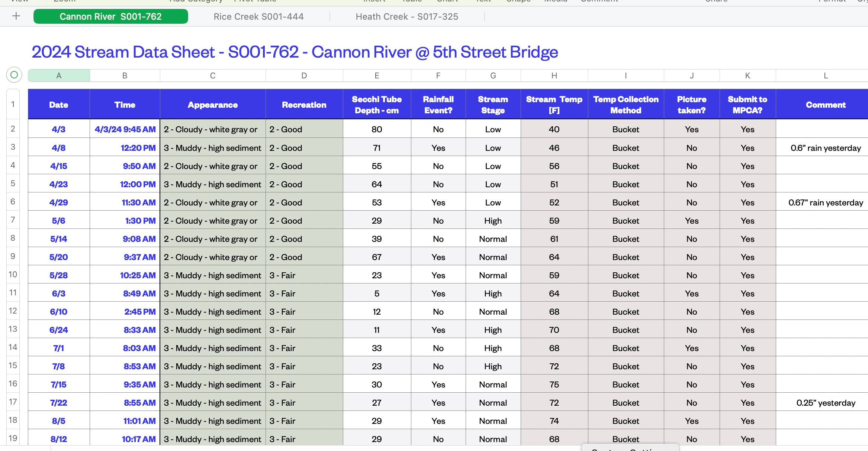868x451 pixels.
Task: Open the Rice Creek S001-444 sheet tab
Action: [x=258, y=16]
